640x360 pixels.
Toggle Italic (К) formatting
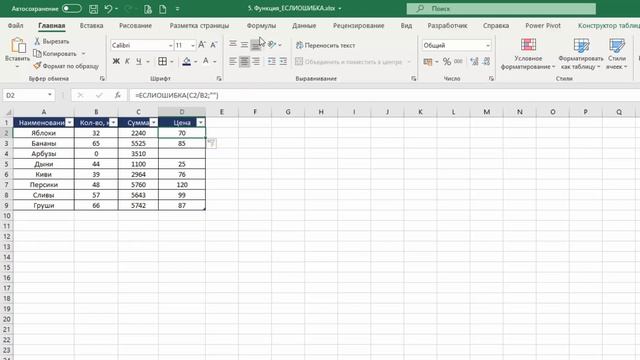click(127, 61)
